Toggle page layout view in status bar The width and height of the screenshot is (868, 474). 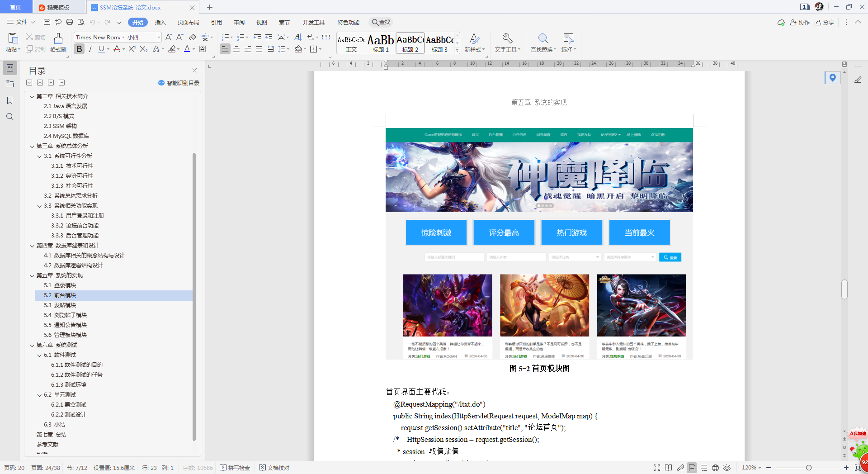[x=692, y=468]
